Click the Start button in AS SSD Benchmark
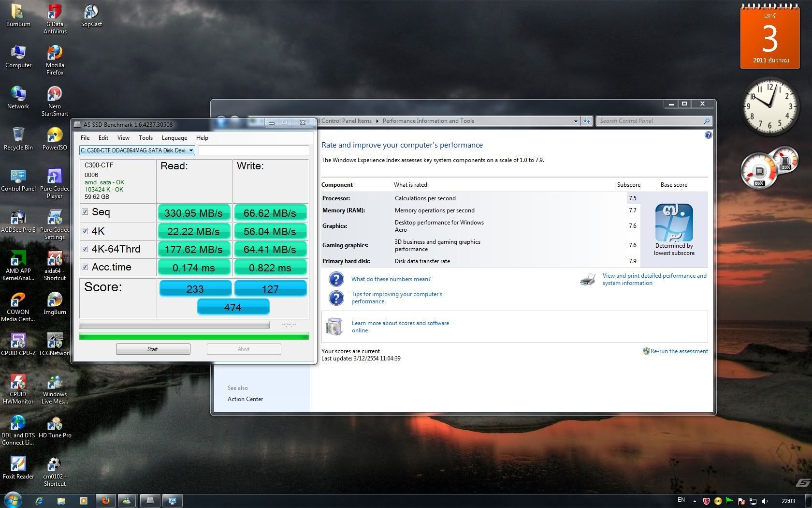The height and width of the screenshot is (508, 812). 153,349
